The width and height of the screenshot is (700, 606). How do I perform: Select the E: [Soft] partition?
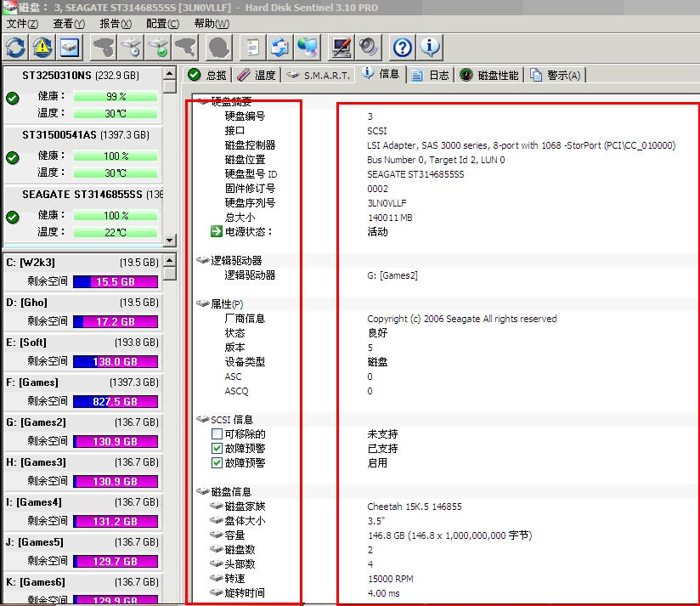click(83, 353)
